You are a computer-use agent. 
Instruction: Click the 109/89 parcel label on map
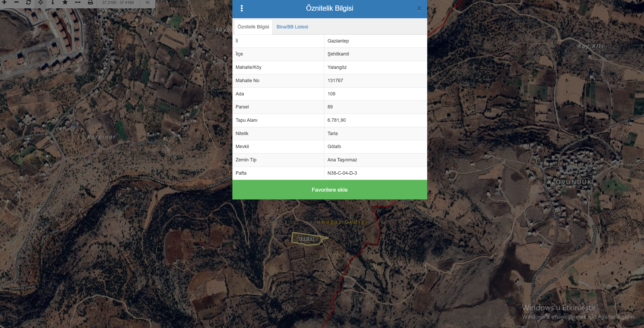click(306, 239)
